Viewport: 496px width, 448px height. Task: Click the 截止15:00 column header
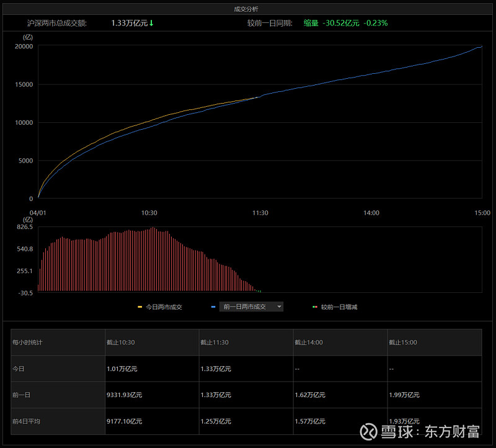coord(403,342)
